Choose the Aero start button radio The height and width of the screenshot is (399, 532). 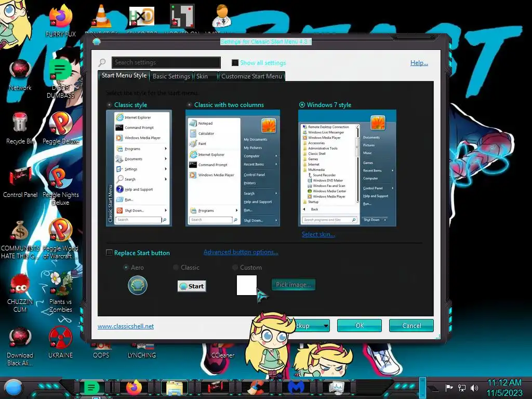[126, 268]
